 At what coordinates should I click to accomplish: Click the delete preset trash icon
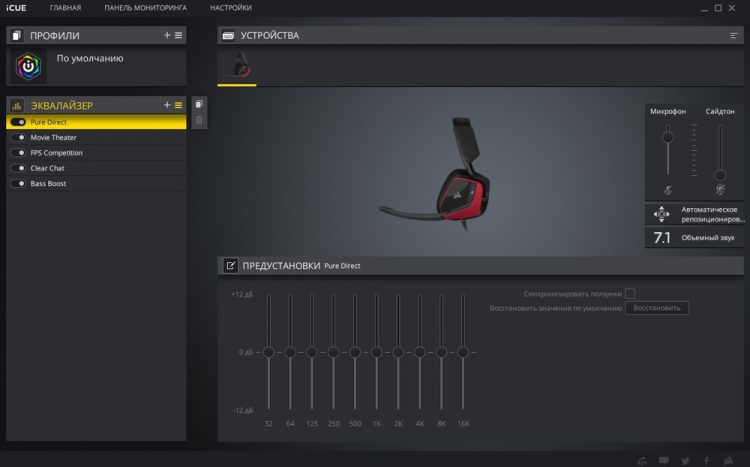[199, 120]
